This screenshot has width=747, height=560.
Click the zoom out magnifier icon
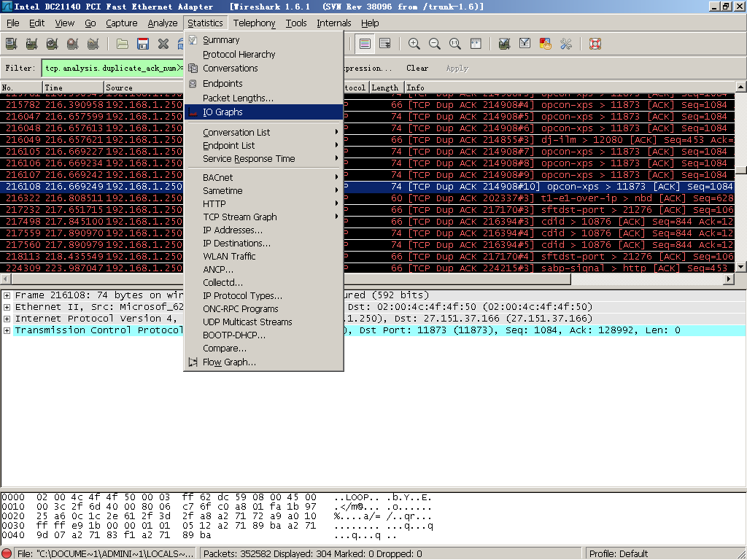click(x=435, y=44)
